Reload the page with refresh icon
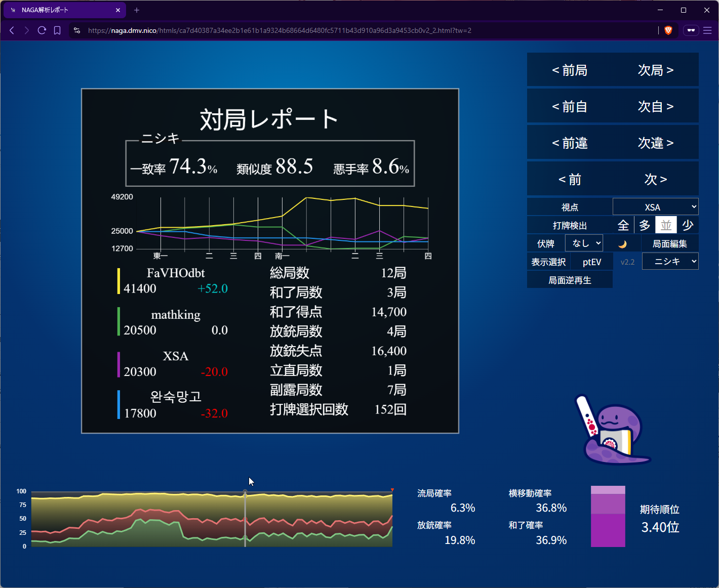This screenshot has width=719, height=588. click(42, 30)
